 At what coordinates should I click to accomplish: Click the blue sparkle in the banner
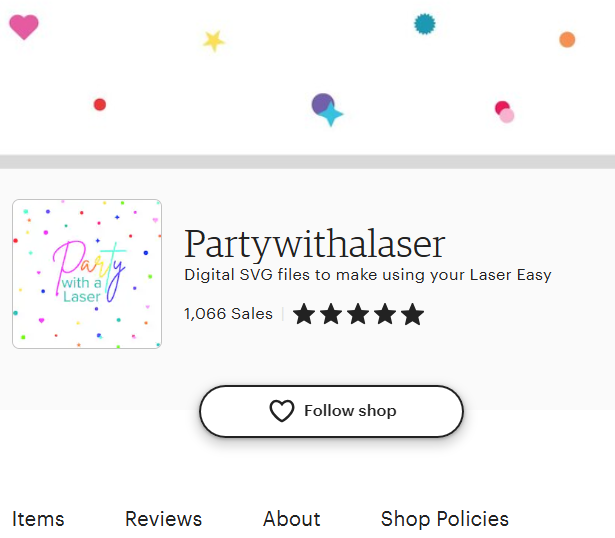click(331, 114)
